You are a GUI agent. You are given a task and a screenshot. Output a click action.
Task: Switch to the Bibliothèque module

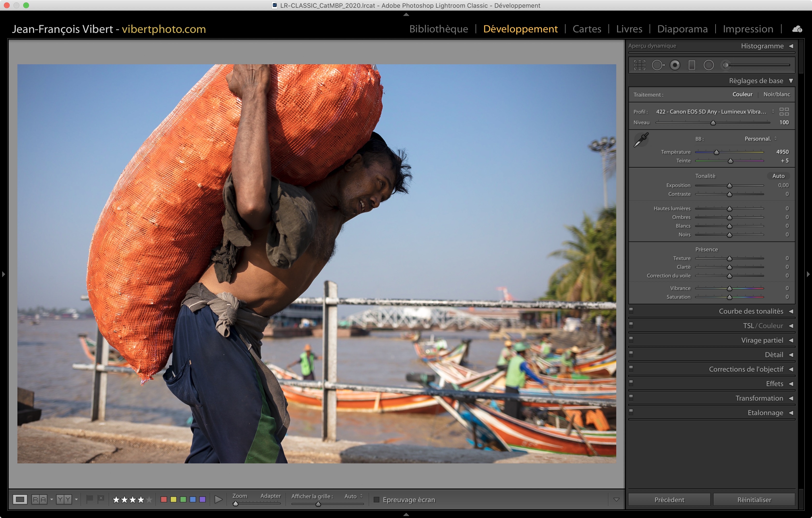coord(438,29)
